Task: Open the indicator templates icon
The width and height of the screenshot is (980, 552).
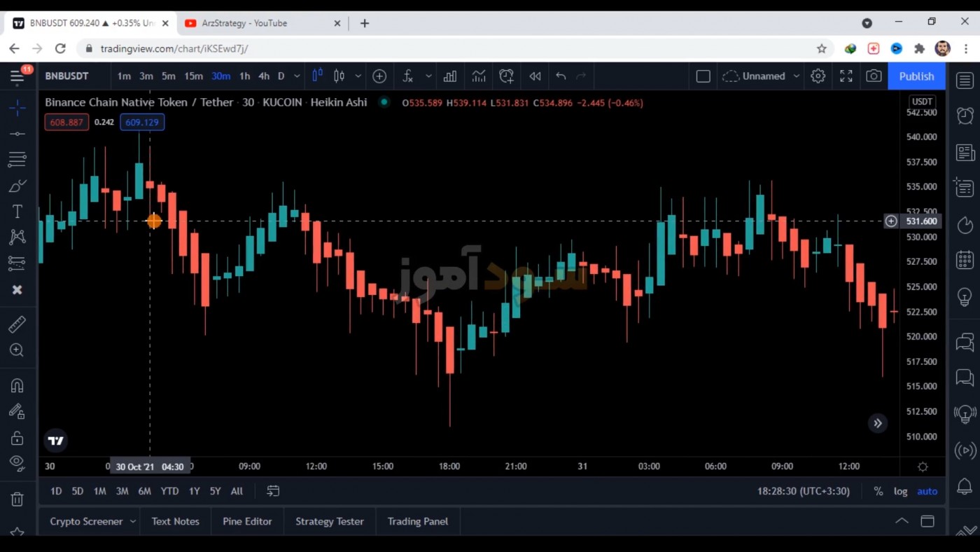Action: click(x=479, y=76)
